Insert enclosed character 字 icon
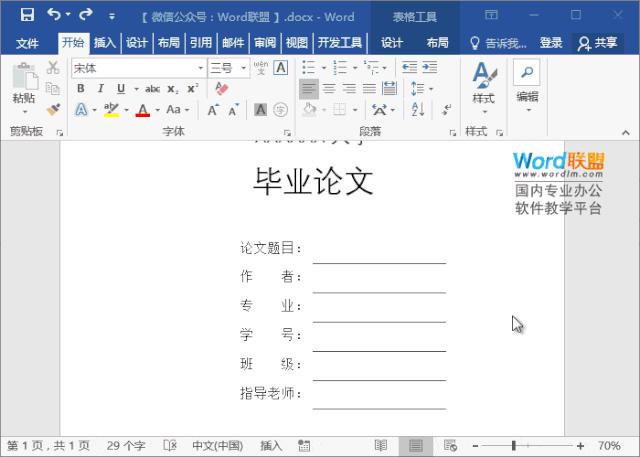The image size is (640, 457). pyautogui.click(x=280, y=110)
